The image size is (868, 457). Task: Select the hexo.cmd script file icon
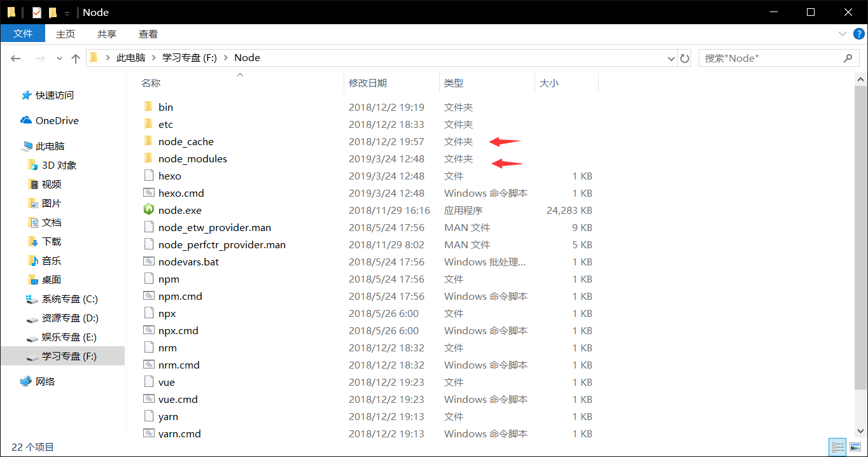(x=148, y=193)
